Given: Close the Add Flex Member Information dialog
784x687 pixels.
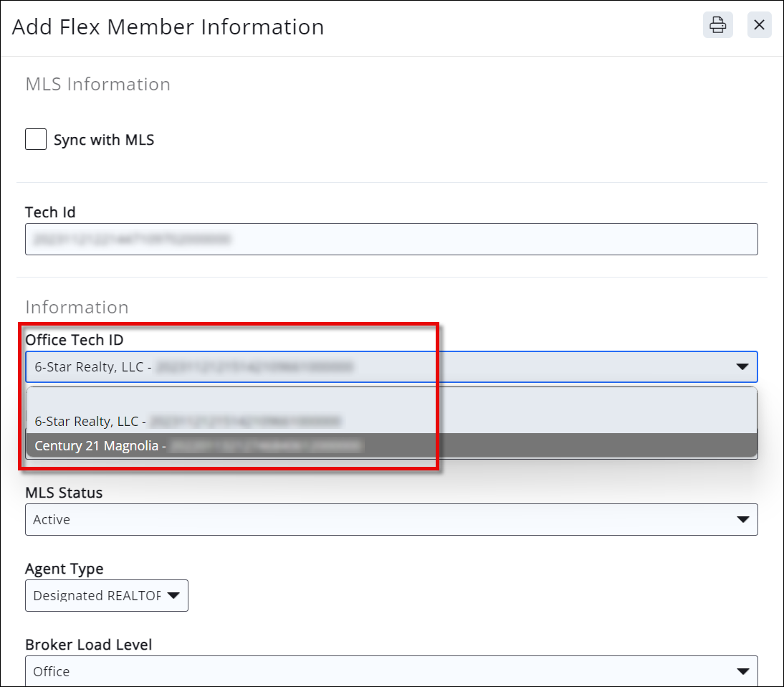Looking at the screenshot, I should 759,25.
